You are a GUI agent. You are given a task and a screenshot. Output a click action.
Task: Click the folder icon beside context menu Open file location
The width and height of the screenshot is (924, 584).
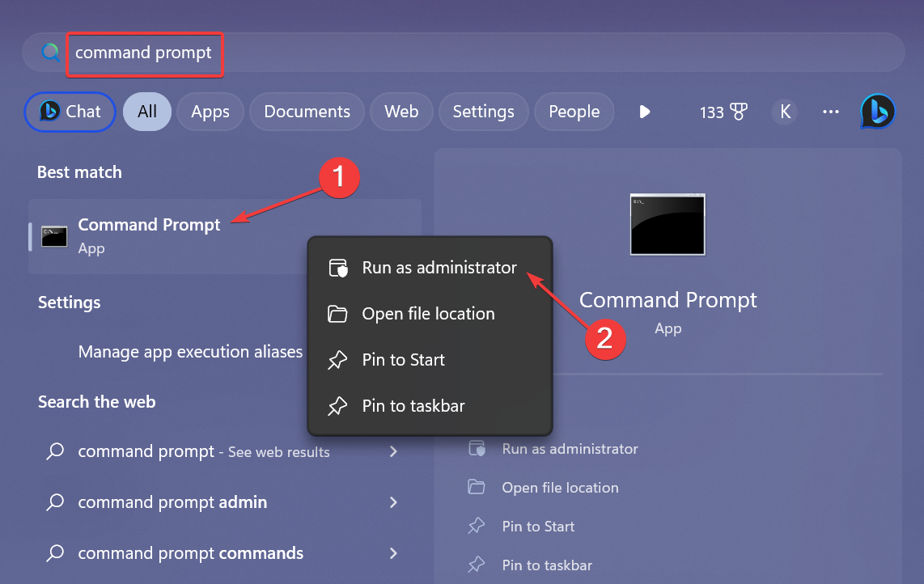coord(337,314)
